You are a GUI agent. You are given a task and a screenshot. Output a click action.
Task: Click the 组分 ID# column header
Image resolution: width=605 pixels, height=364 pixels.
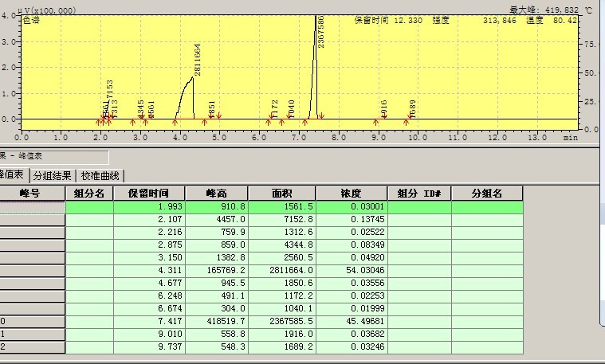coord(419,194)
